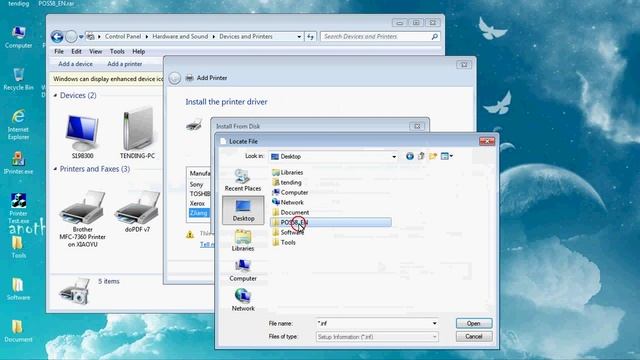The image size is (640, 360).
Task: Collapse the Printers and Faxes (3) group
Action: [x=56, y=169]
